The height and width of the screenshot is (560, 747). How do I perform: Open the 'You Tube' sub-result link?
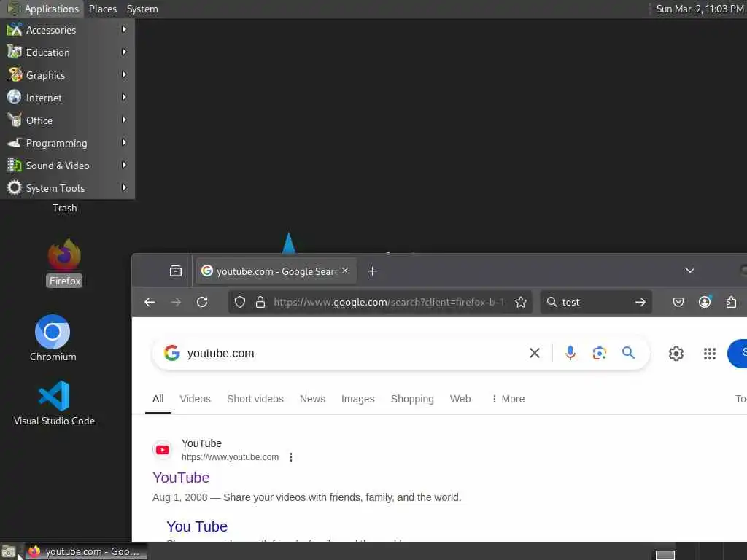197,526
